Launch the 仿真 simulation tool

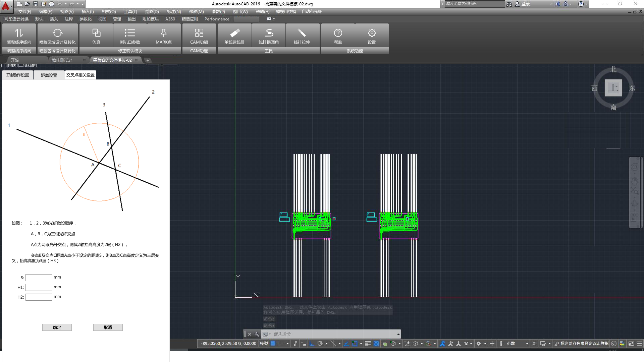pos(96,35)
